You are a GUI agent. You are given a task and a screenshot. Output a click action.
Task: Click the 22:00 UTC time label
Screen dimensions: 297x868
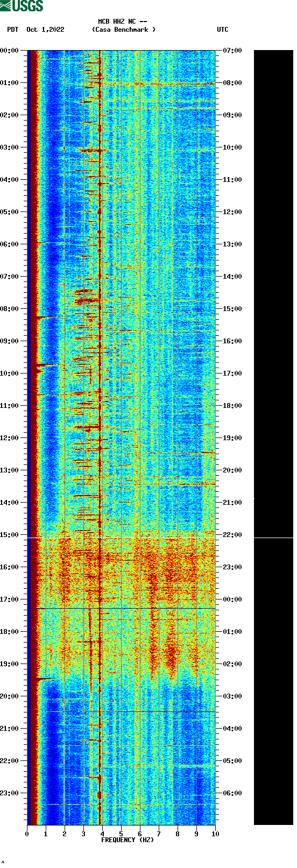(x=232, y=535)
